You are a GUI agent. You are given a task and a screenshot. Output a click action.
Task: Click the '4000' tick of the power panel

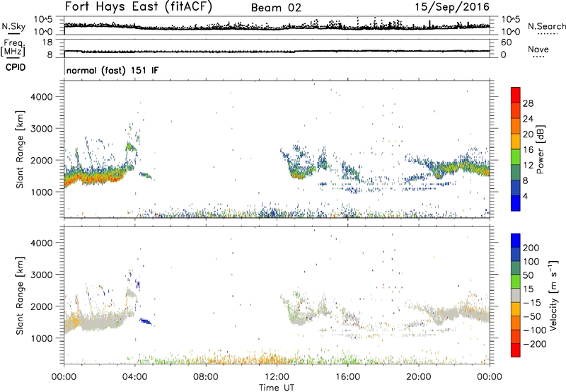[x=41, y=97]
